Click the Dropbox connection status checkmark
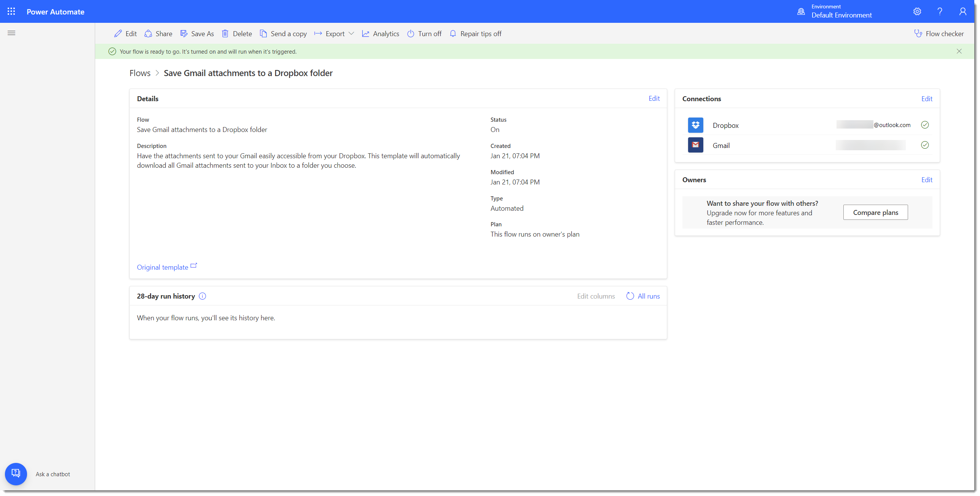980x496 pixels. (925, 125)
